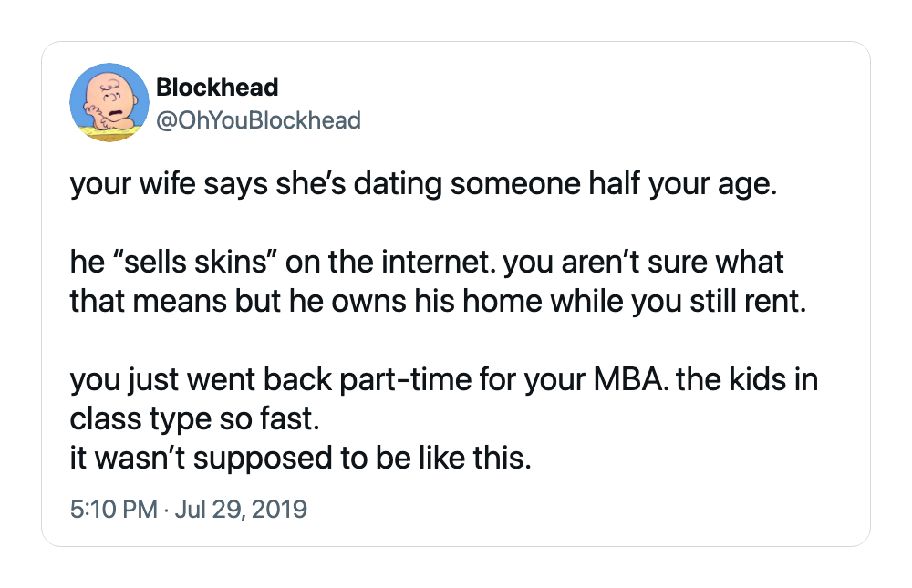Open the Charlie Brown profile avatar
Screen dimensions: 912x588
click(109, 102)
